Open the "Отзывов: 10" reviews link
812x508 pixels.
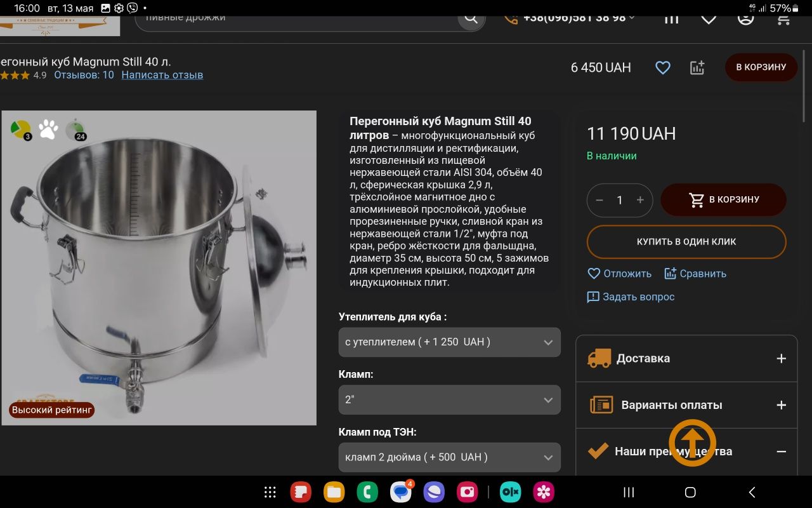pyautogui.click(x=84, y=75)
